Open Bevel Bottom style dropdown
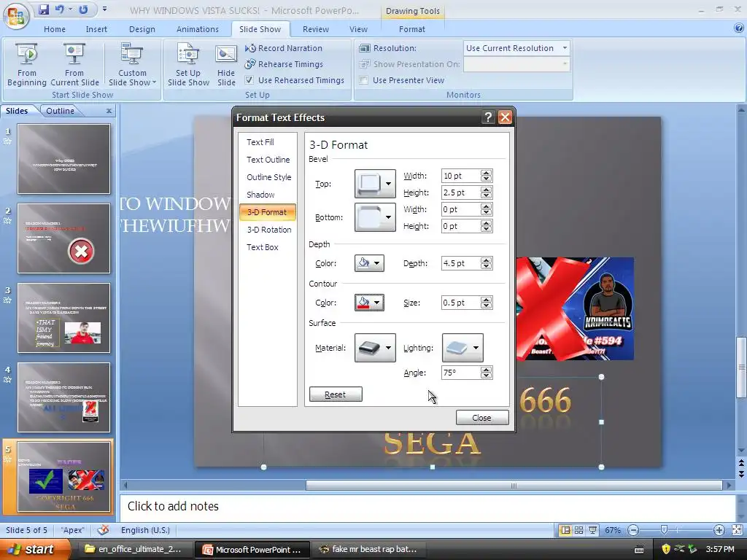 [x=375, y=217]
